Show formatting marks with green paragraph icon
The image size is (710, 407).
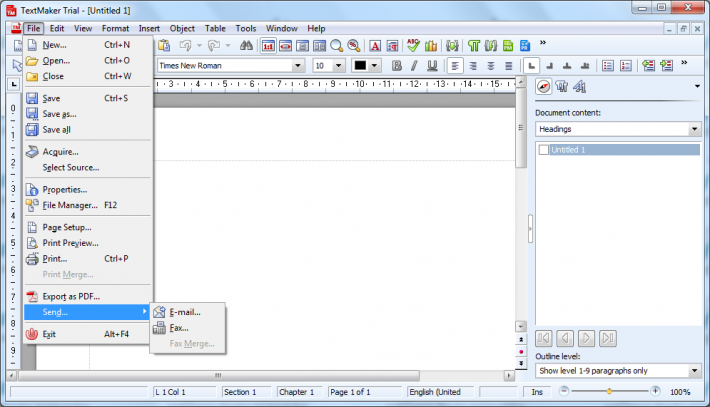[x=474, y=46]
